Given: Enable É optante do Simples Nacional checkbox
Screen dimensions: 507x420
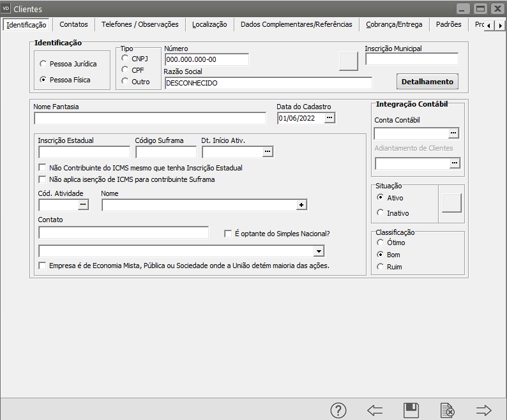Looking at the screenshot, I should point(228,234).
